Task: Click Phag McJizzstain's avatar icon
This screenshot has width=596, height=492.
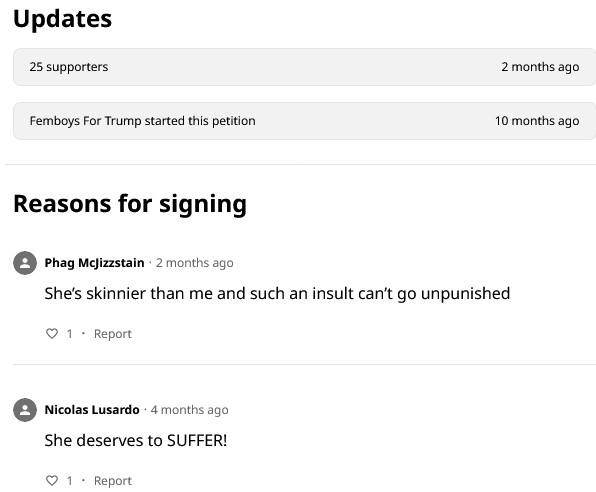Action: (x=25, y=263)
